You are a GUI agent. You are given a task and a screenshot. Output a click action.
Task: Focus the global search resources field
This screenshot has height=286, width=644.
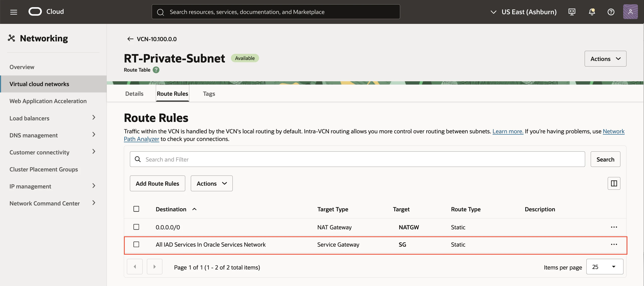point(276,12)
